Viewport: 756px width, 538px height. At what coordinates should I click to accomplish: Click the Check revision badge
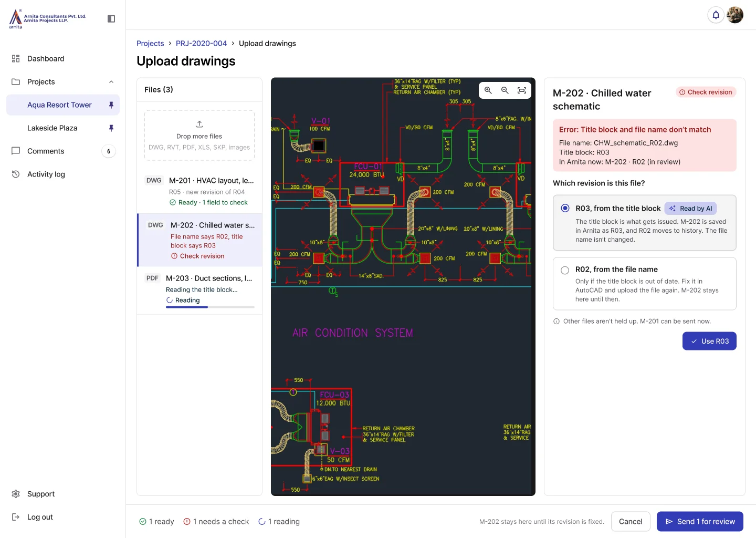tap(706, 92)
